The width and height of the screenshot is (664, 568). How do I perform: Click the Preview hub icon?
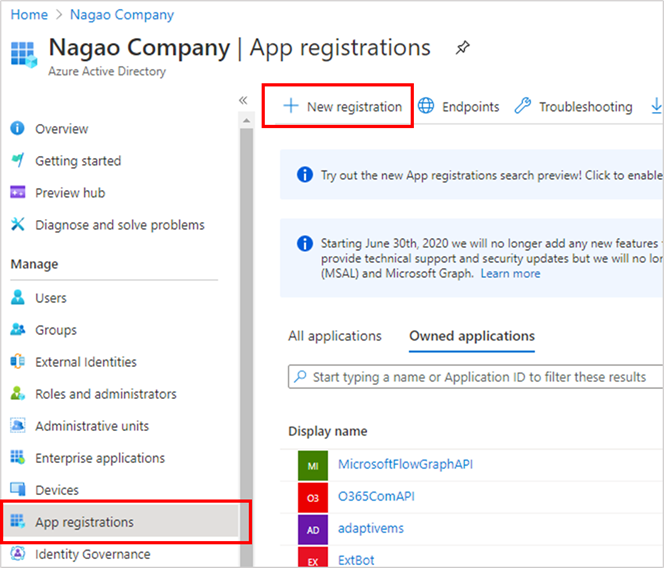point(17,192)
